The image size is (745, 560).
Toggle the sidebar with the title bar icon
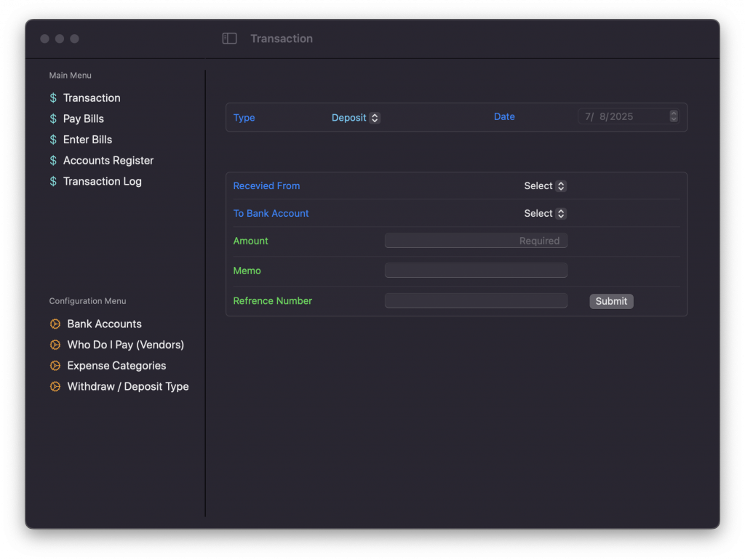tap(229, 39)
